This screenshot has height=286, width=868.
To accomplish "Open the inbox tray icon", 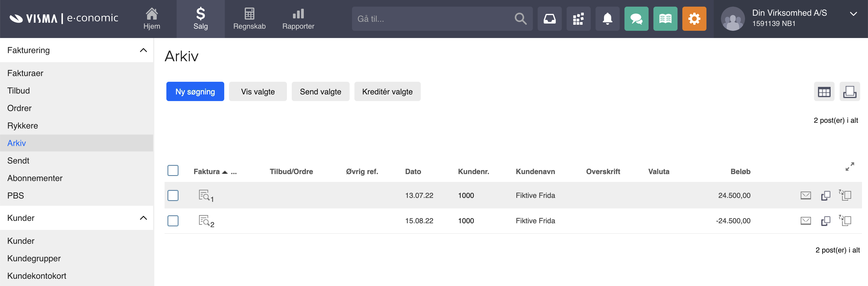I will [x=549, y=19].
